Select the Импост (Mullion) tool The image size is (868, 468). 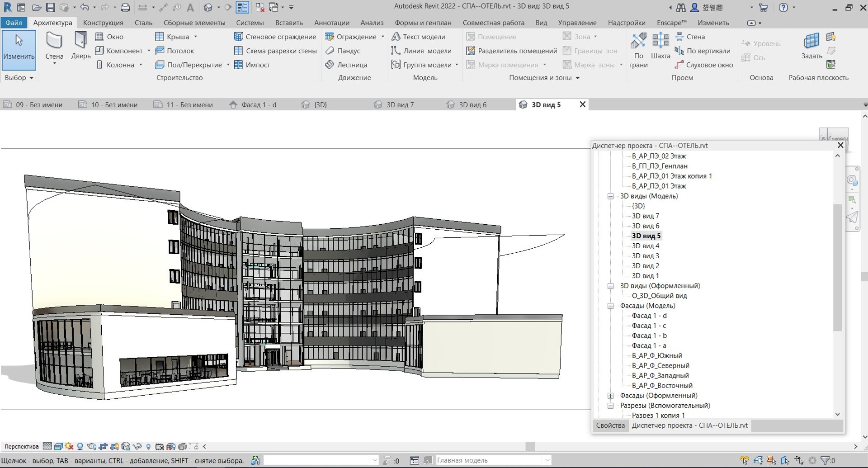252,65
